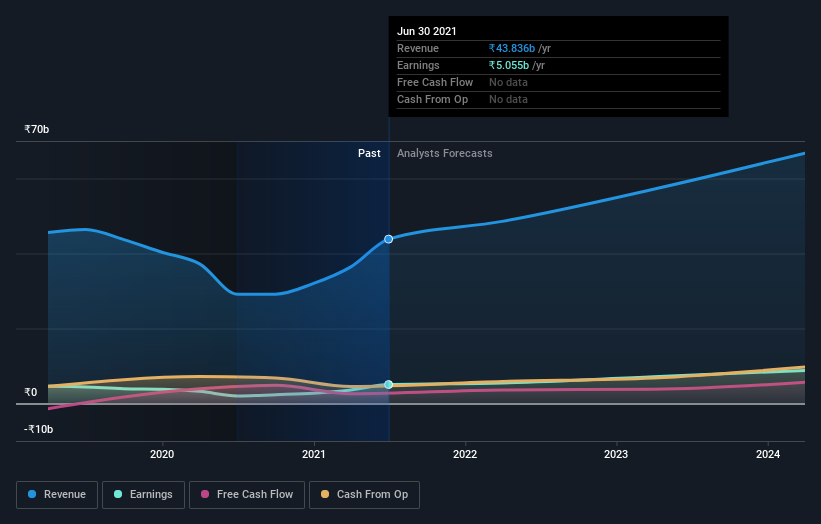This screenshot has width=821, height=524.
Task: Click the Free Cash Flow label in the tooltip
Action: (435, 82)
